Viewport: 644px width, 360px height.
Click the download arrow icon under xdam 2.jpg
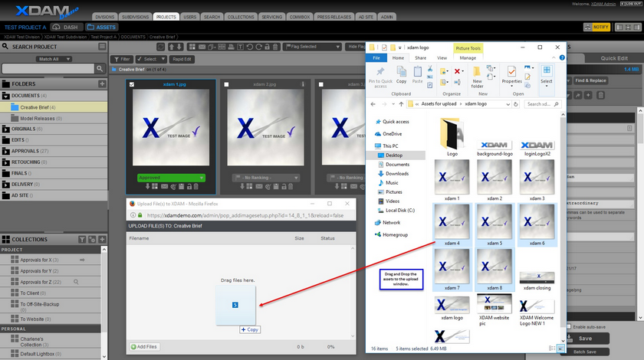242,186
